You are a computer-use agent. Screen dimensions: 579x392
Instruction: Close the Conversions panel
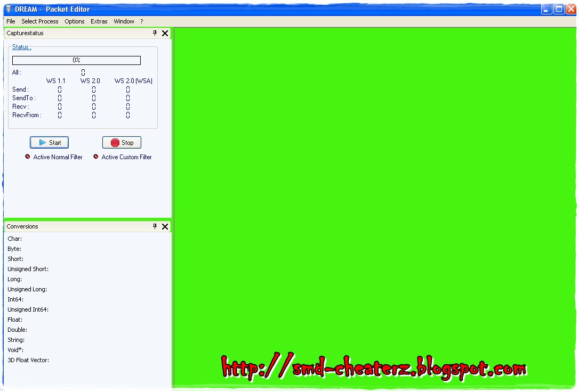[x=165, y=226]
